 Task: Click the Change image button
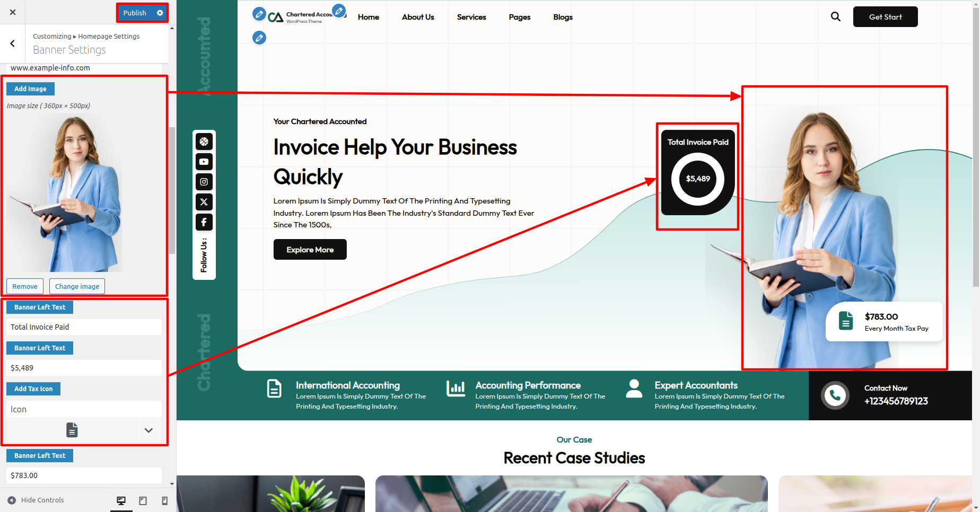77,286
